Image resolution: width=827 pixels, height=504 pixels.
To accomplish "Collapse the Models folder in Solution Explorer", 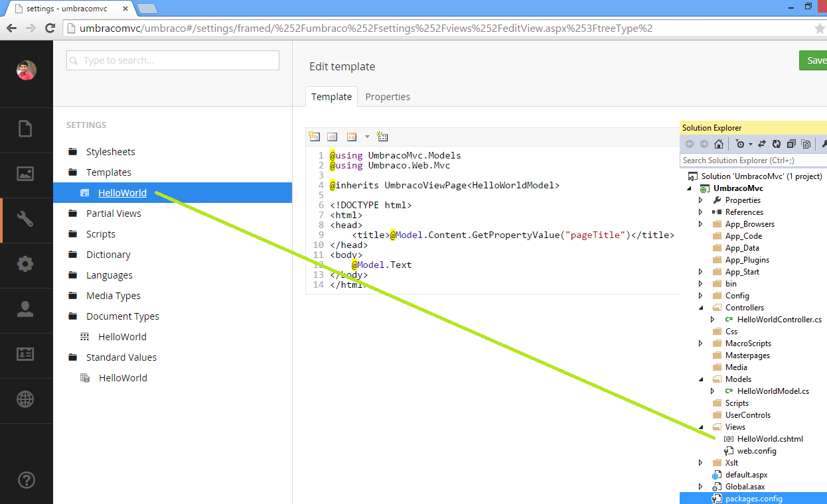I will [x=700, y=379].
